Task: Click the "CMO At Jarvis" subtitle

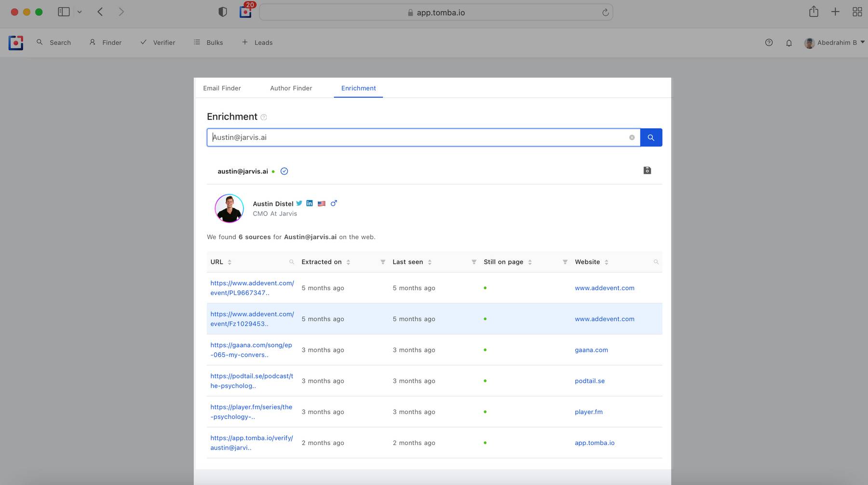Action: point(275,214)
